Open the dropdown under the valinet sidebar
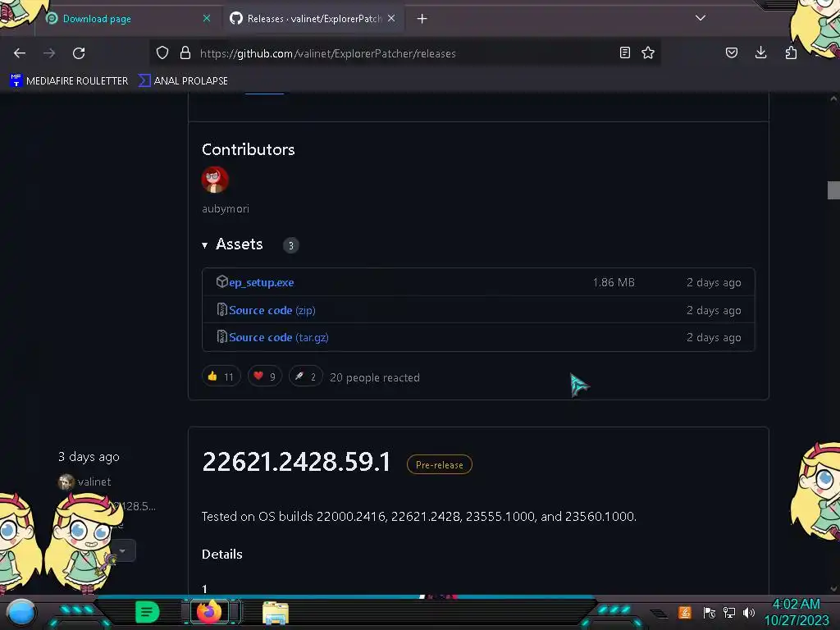The image size is (840, 630). pyautogui.click(x=123, y=550)
